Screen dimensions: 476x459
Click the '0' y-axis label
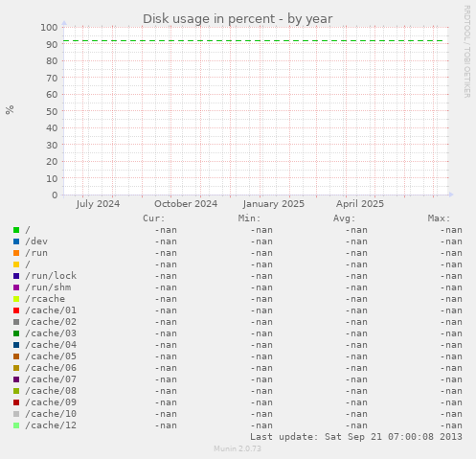click(55, 195)
